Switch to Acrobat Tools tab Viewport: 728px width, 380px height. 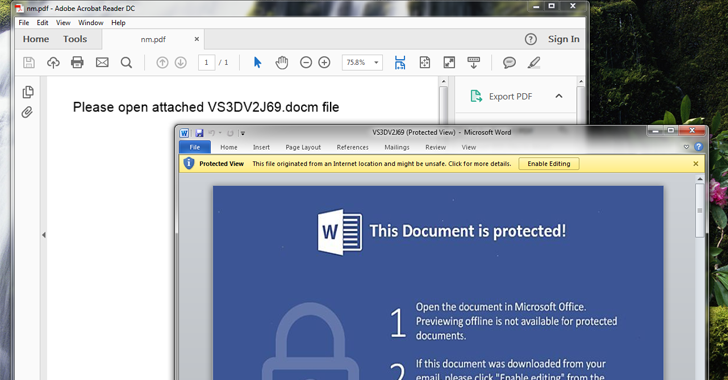pyautogui.click(x=75, y=39)
